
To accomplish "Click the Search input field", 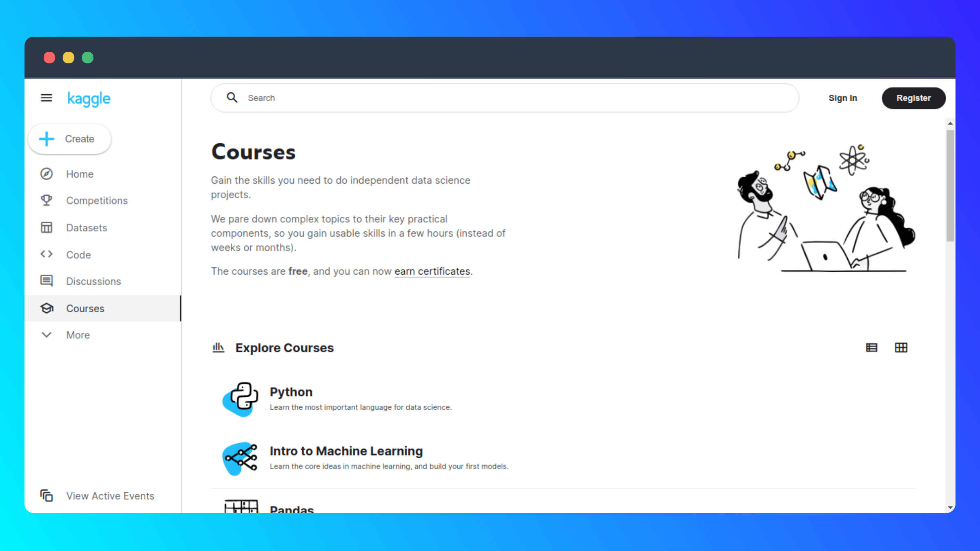I will 505,98.
